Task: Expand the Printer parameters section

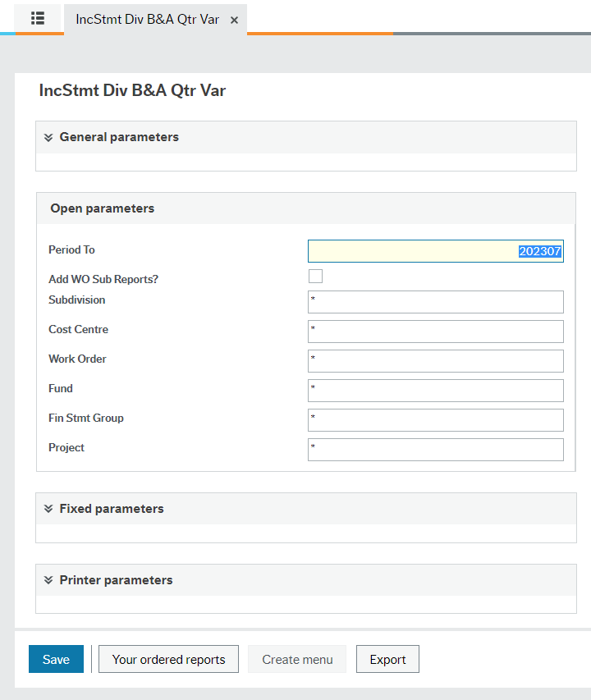Action: click(x=116, y=580)
